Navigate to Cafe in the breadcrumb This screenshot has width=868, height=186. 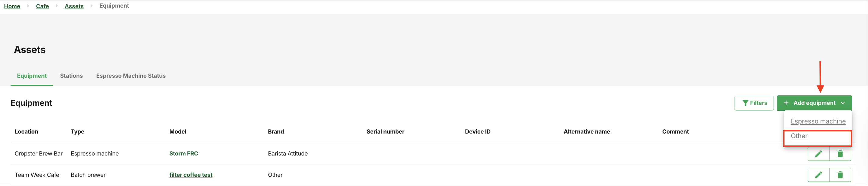(42, 6)
